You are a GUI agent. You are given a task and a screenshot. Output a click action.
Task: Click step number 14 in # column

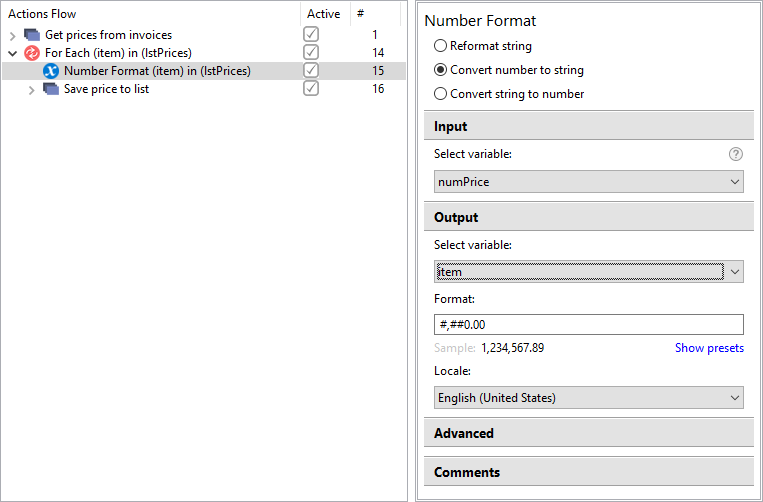point(378,53)
